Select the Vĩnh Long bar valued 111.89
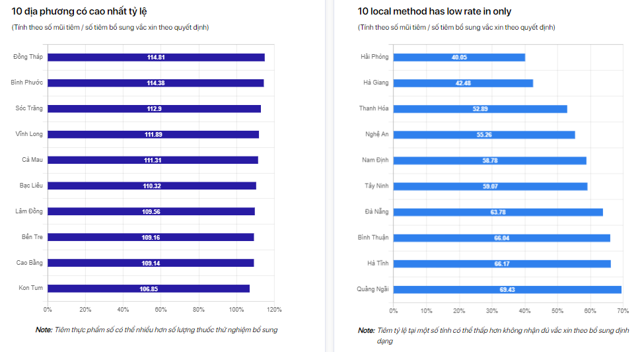 (x=153, y=135)
